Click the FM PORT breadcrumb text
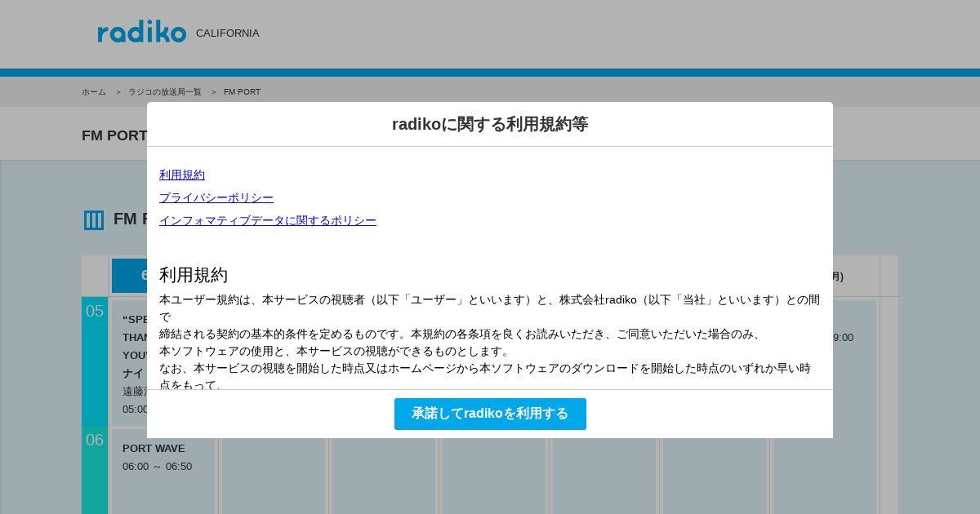This screenshot has height=514, width=980. (243, 92)
